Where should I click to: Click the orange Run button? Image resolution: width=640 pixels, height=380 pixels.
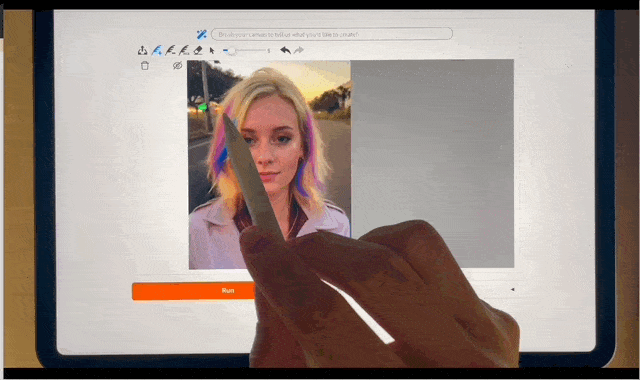pos(193,291)
